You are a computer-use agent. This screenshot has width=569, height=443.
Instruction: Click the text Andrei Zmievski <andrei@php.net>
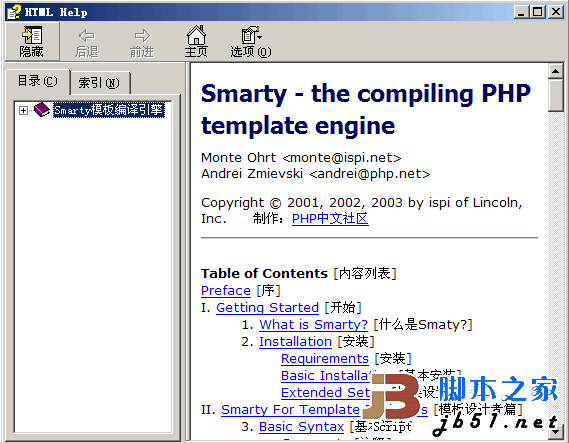[x=316, y=174]
